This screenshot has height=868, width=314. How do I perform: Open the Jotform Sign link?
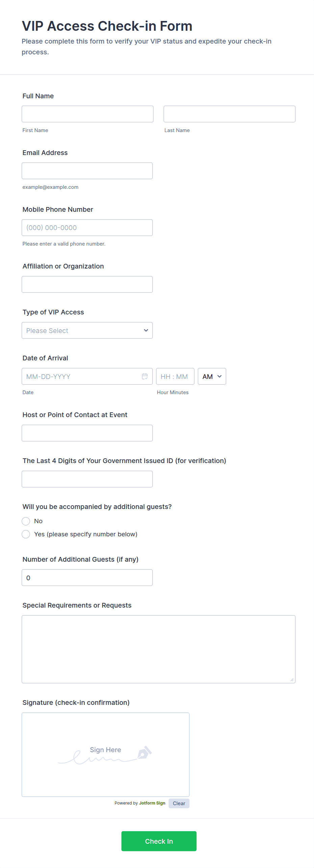152,803
